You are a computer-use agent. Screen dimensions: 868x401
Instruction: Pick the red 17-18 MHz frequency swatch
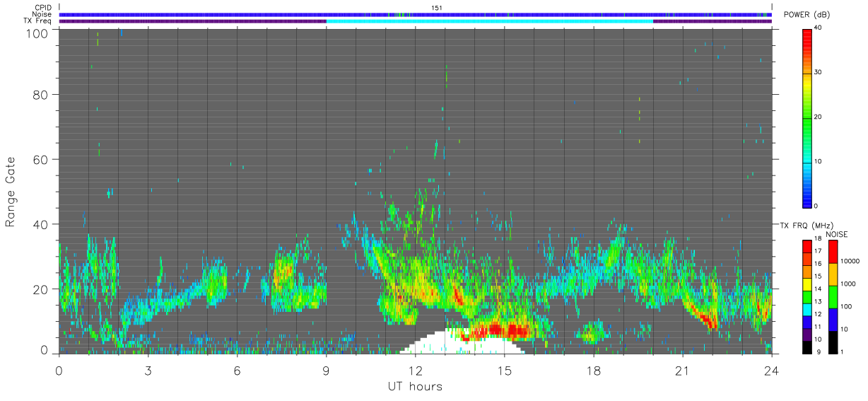tap(807, 245)
